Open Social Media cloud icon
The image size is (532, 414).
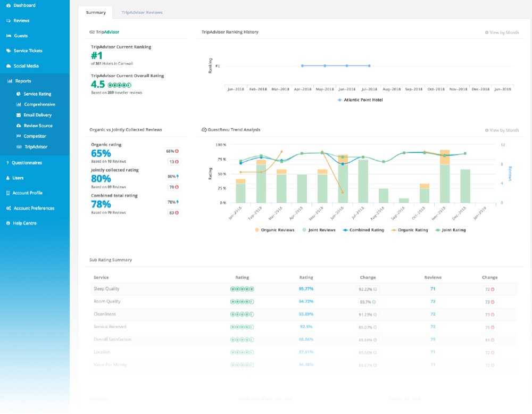(x=9, y=66)
